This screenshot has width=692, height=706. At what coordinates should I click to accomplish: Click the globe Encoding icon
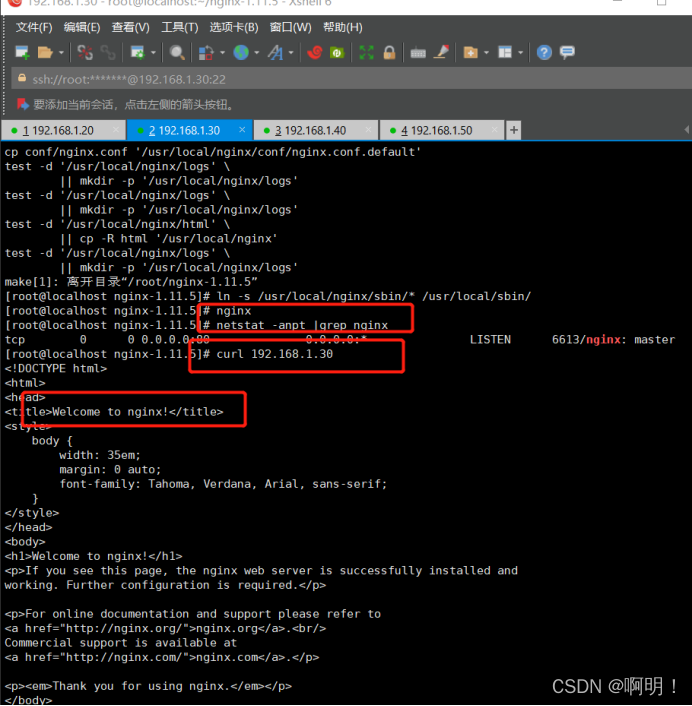(241, 53)
